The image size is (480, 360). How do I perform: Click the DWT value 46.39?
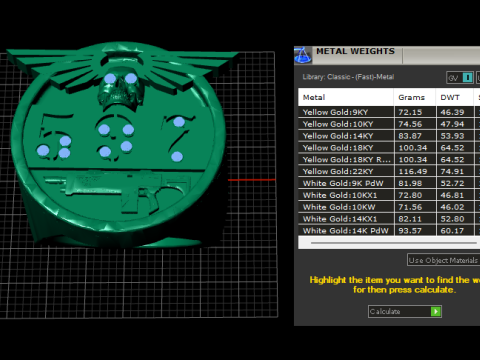click(x=452, y=112)
